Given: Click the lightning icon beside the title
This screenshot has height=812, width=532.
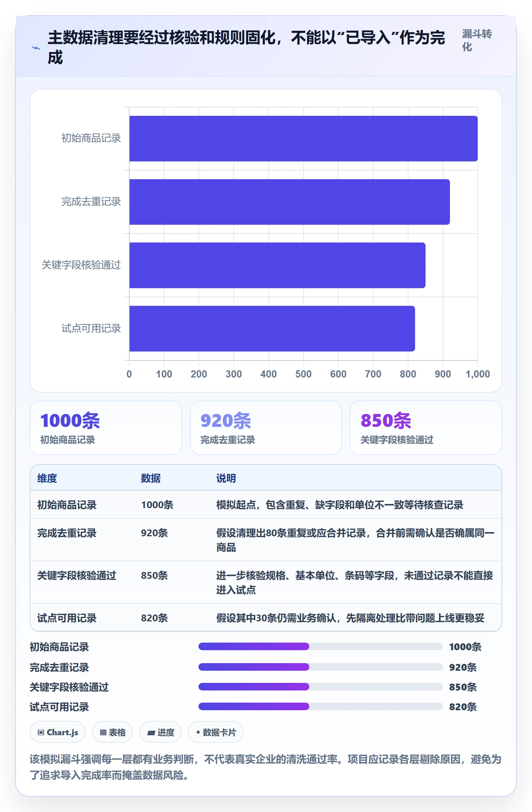Looking at the screenshot, I should click(36, 48).
